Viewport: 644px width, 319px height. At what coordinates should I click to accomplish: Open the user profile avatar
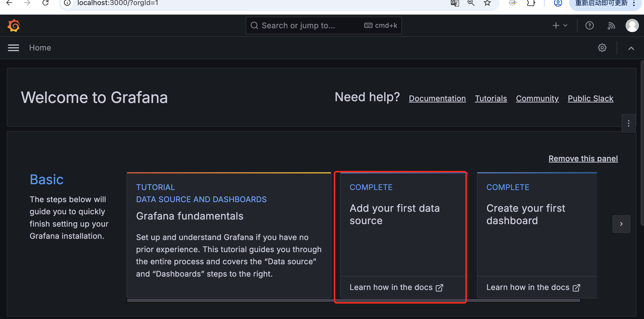tap(632, 25)
